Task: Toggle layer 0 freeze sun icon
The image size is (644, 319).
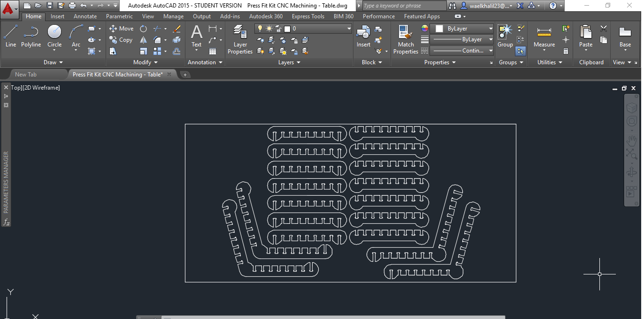Action: point(269,29)
